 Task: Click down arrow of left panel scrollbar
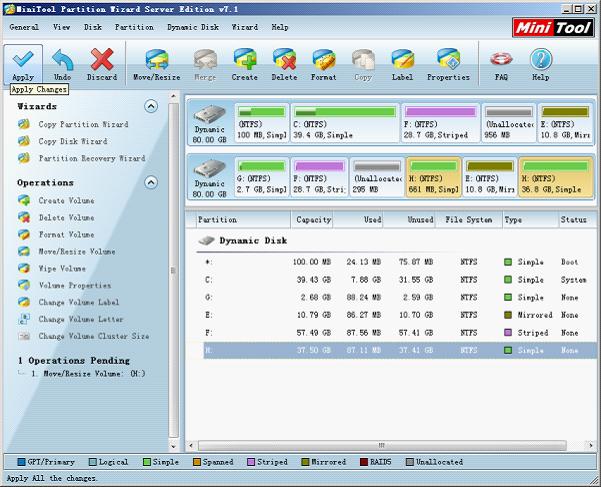(173, 446)
